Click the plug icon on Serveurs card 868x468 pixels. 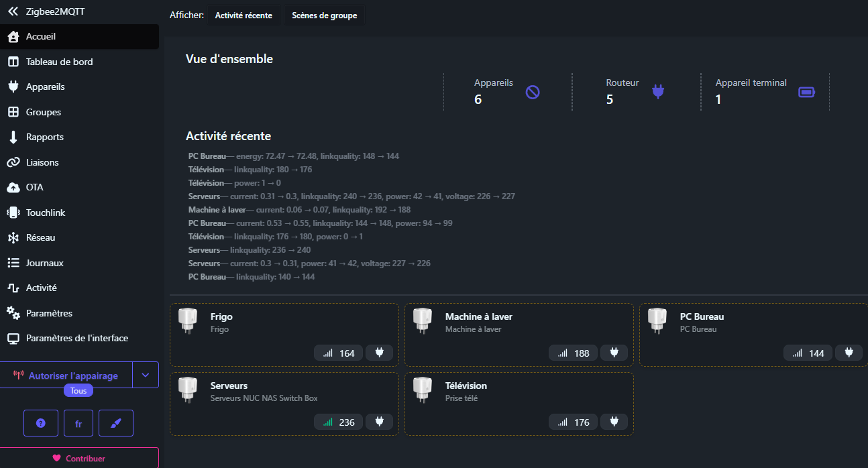click(379, 422)
